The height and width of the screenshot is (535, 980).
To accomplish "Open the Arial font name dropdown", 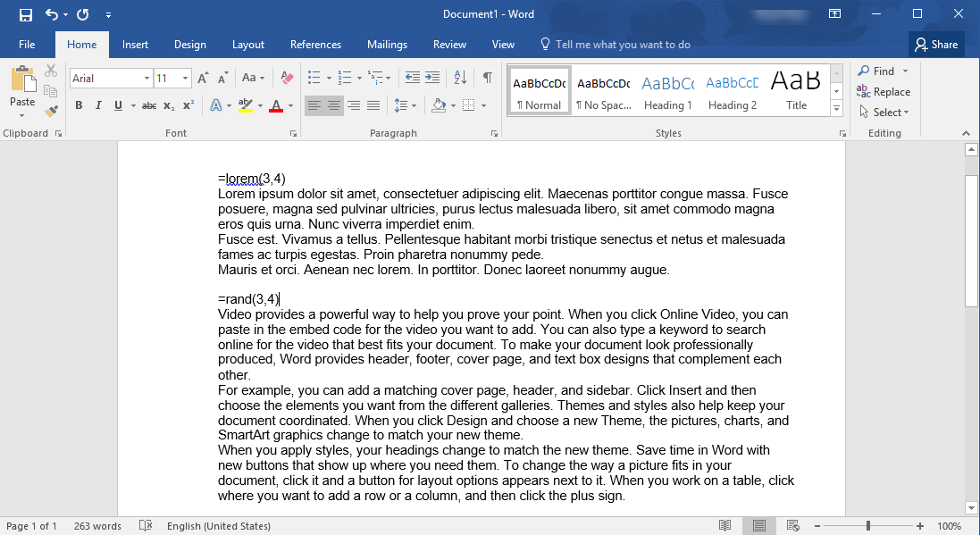I will tap(147, 78).
